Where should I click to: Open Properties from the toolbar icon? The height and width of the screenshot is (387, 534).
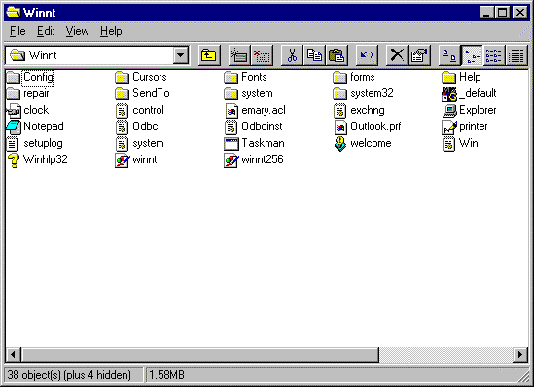[419, 56]
